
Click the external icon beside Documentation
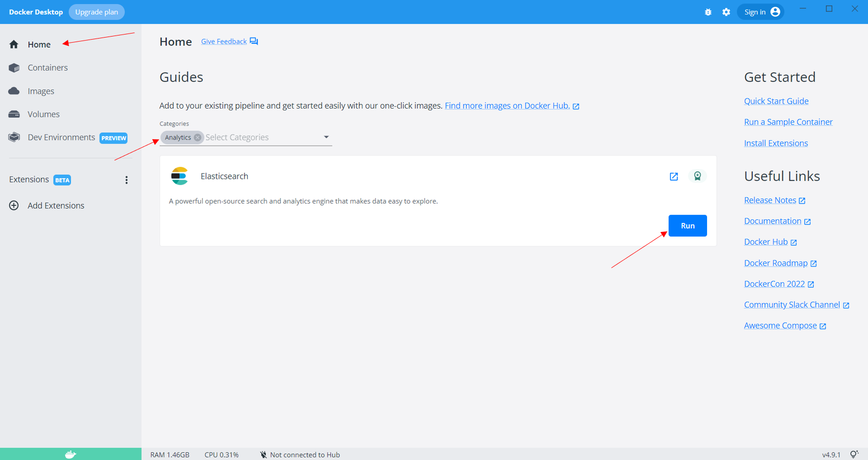pyautogui.click(x=808, y=222)
